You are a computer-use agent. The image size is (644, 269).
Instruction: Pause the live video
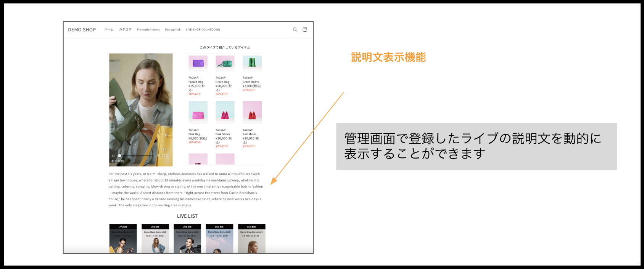pyautogui.click(x=113, y=156)
